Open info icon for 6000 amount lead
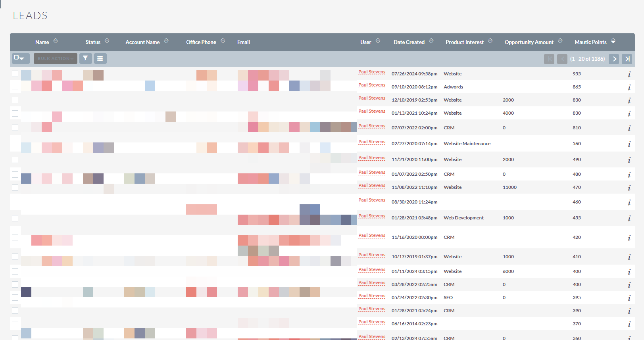 pos(629,272)
